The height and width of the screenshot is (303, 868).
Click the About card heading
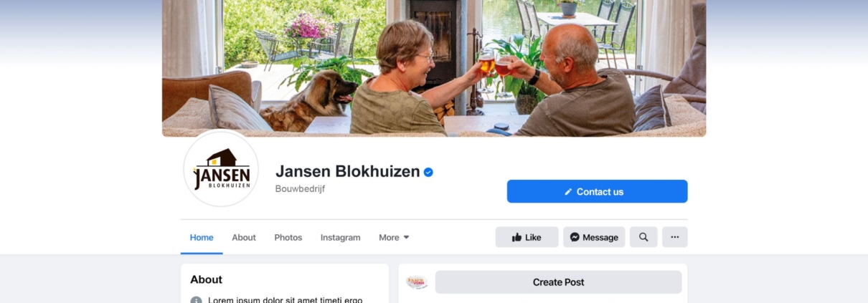[207, 279]
